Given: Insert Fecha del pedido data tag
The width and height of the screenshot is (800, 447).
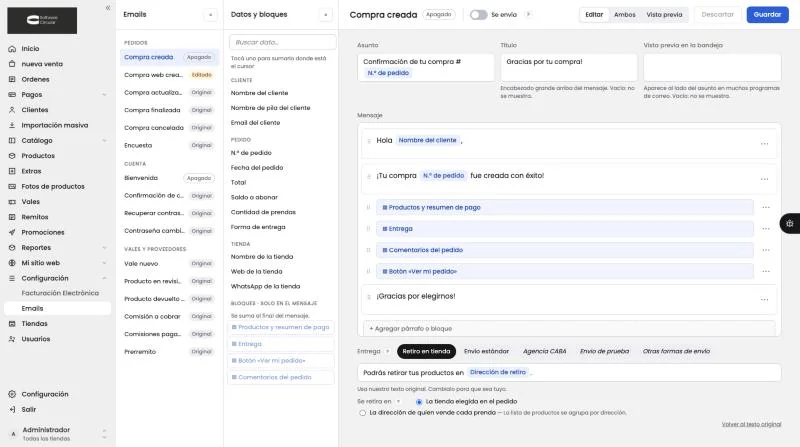Looking at the screenshot, I should pyautogui.click(x=257, y=167).
